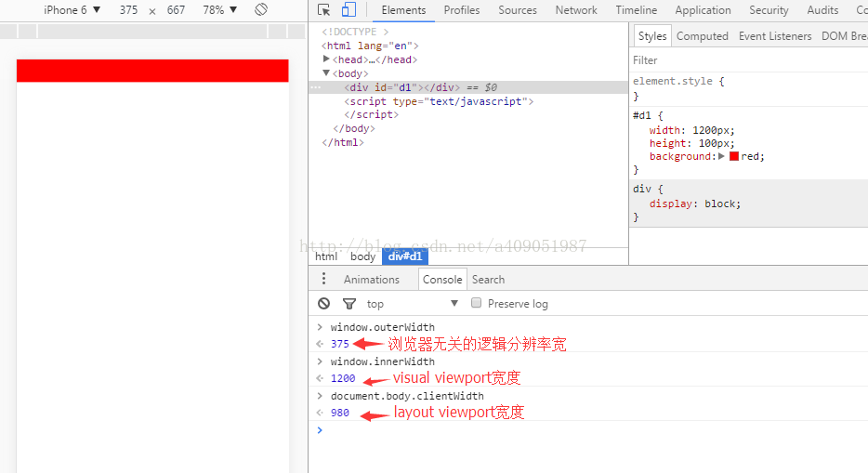Toggle the device toolbar icon
The height and width of the screenshot is (473, 868).
point(349,9)
